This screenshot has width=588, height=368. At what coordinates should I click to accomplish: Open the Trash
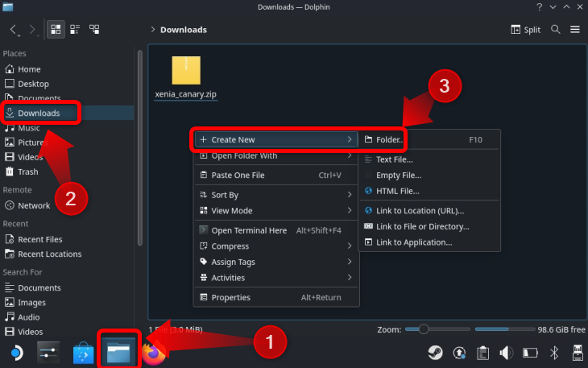[22, 172]
